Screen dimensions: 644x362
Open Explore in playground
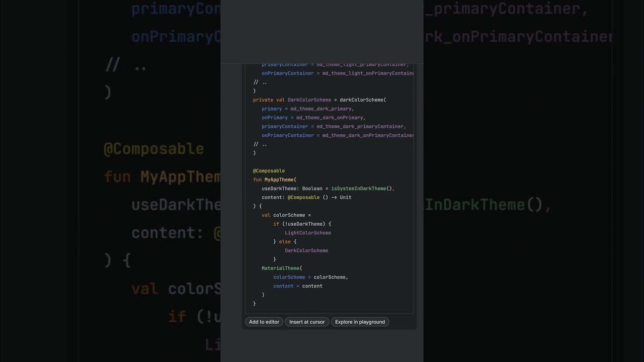click(x=360, y=322)
